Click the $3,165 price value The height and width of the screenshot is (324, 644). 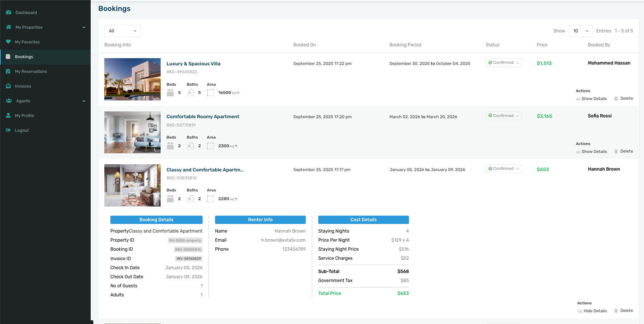545,116
